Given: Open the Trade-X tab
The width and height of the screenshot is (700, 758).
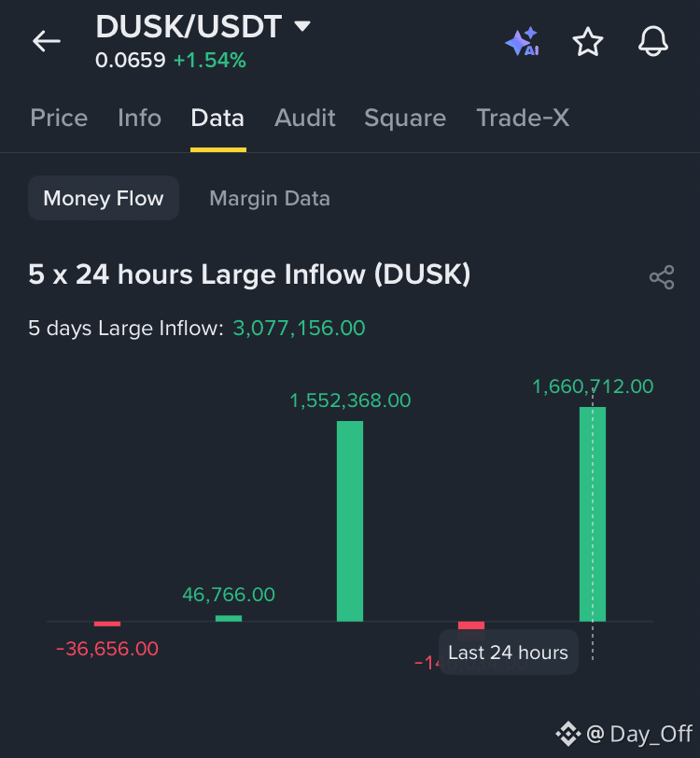Looking at the screenshot, I should [x=523, y=118].
